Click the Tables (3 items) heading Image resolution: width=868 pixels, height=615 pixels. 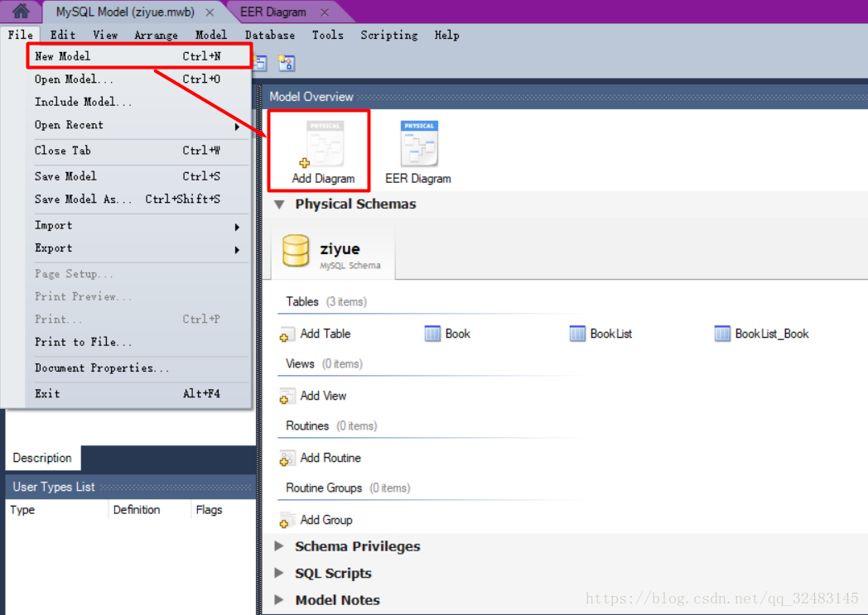tap(326, 302)
